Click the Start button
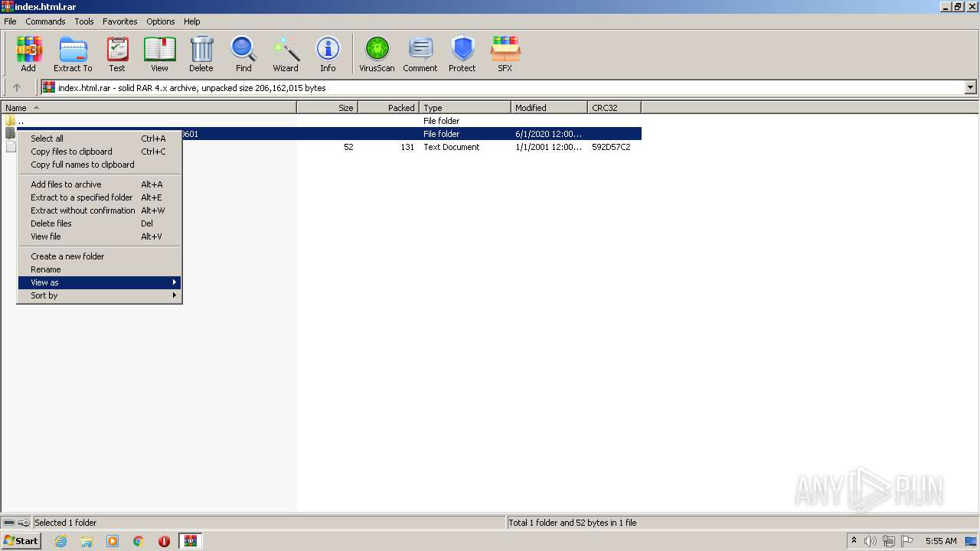The width and height of the screenshot is (980, 551). click(x=21, y=541)
